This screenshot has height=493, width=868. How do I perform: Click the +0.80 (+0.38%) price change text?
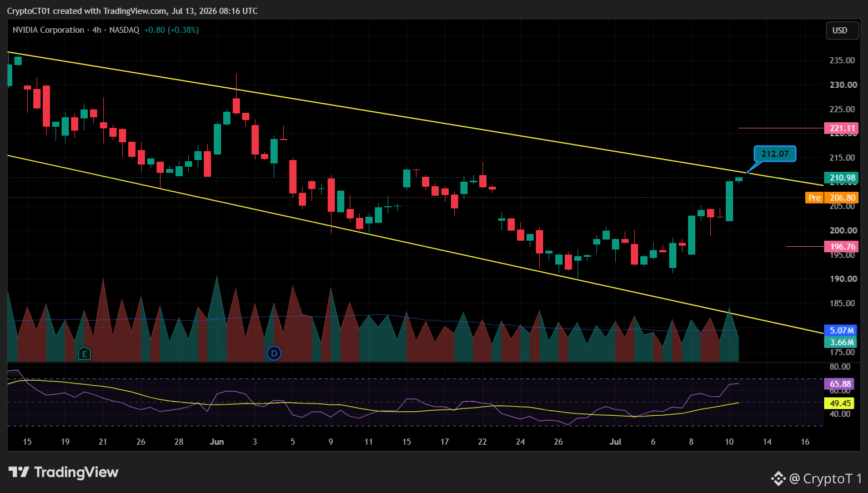tap(171, 30)
